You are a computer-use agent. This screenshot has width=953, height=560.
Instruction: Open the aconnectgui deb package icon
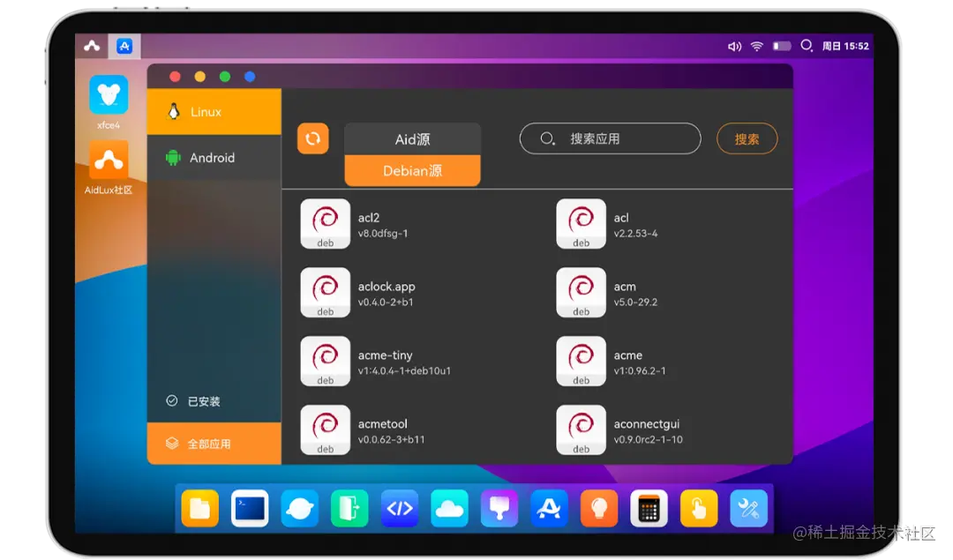(581, 429)
